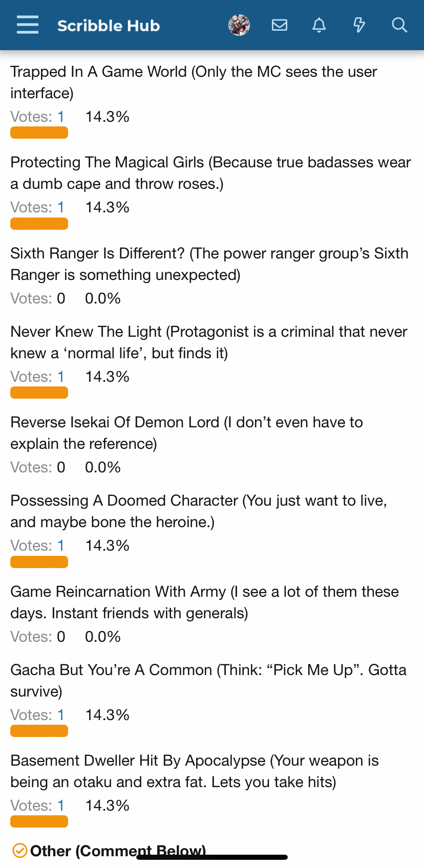Open the lightning bolt activity icon

[x=359, y=25]
